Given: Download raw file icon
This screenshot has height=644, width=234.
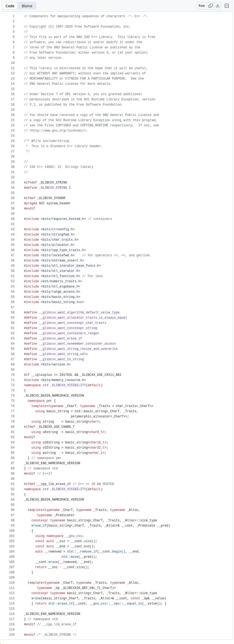Looking at the screenshot, I should click(218, 6).
